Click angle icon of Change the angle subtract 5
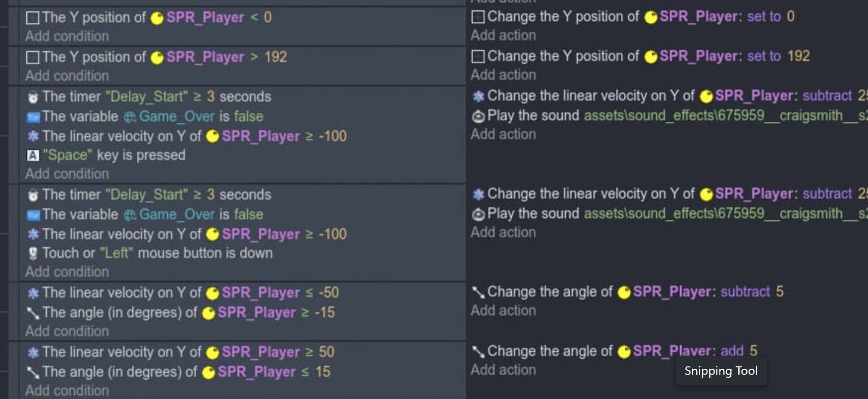Image resolution: width=868 pixels, height=399 pixels. coord(478,292)
